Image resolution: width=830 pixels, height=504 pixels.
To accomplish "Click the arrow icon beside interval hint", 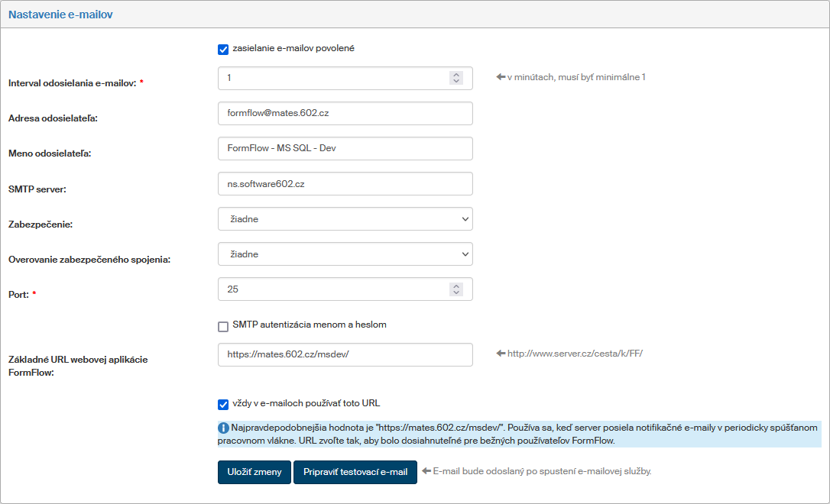I will pyautogui.click(x=501, y=77).
